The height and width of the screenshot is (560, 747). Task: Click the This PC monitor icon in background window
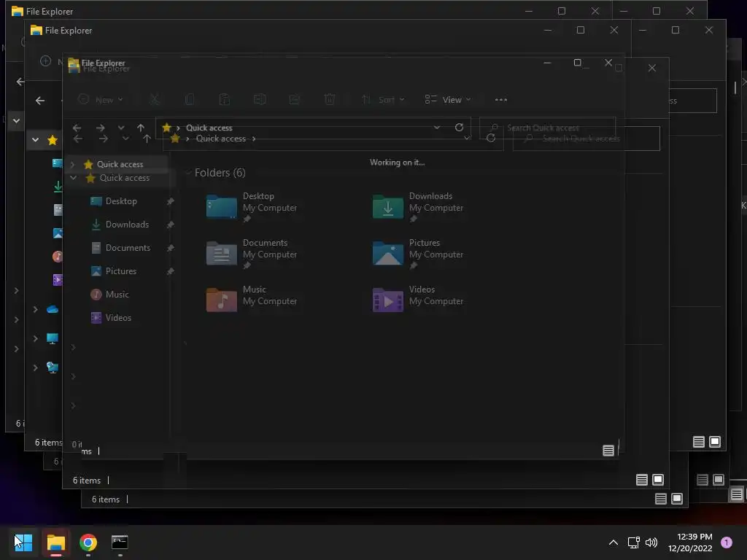(x=53, y=338)
